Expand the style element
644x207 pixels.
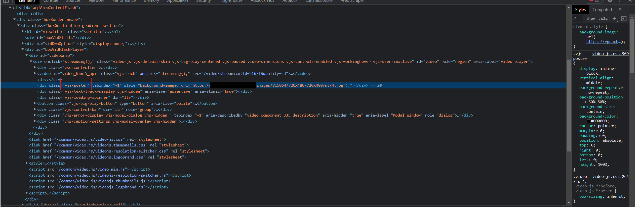click(x=27, y=163)
